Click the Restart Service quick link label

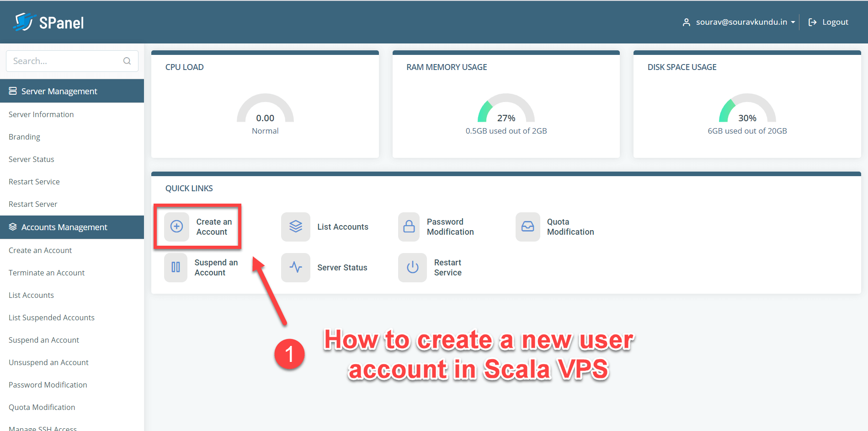[448, 268]
